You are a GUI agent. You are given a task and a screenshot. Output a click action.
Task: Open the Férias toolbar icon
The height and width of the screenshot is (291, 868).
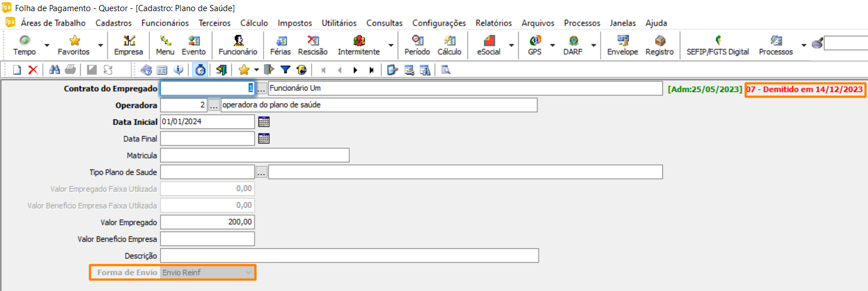click(281, 45)
